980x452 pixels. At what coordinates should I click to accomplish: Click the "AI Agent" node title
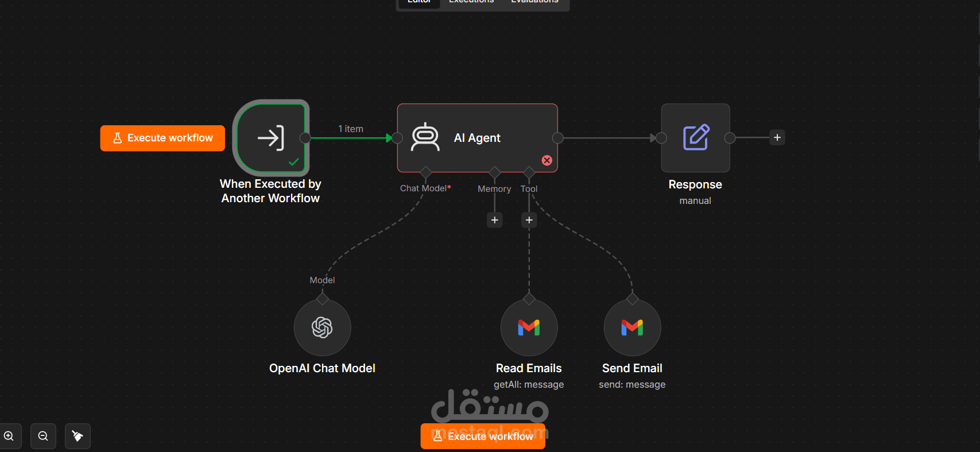click(x=477, y=138)
